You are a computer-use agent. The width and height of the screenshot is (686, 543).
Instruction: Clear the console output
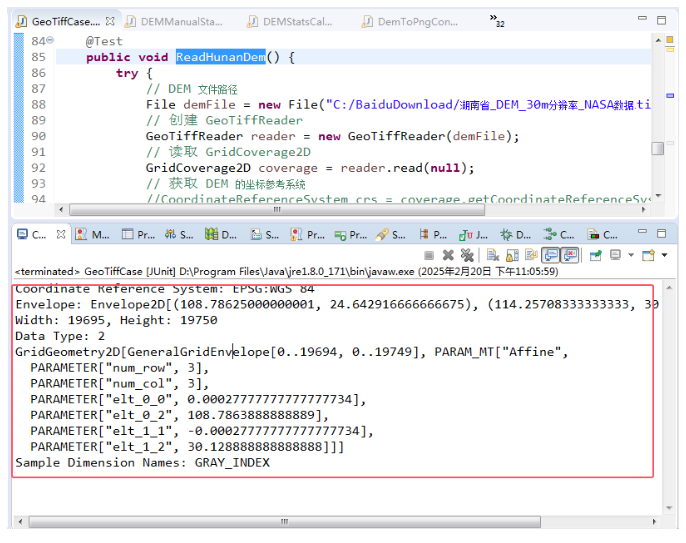point(493,255)
